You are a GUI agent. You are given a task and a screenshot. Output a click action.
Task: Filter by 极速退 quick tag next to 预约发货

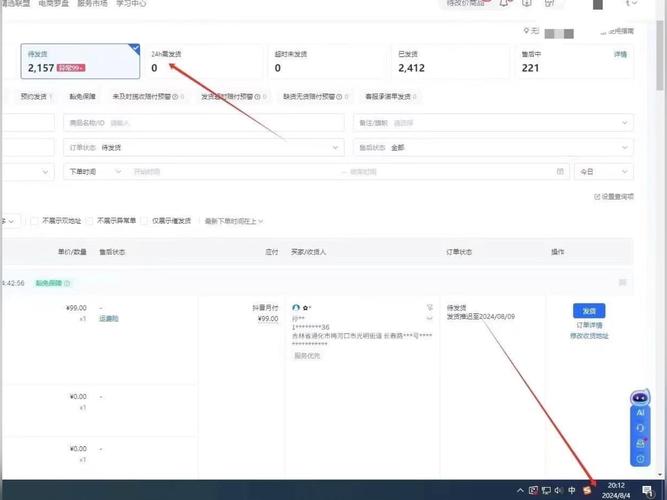(x=83, y=97)
